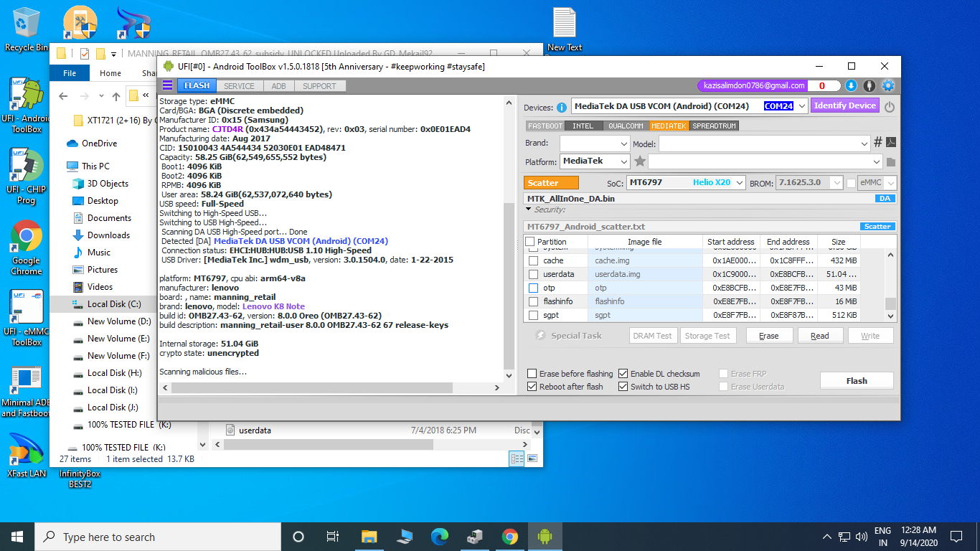The height and width of the screenshot is (551, 980).
Task: Click the partition table scroll-down arrow
Action: (x=891, y=316)
